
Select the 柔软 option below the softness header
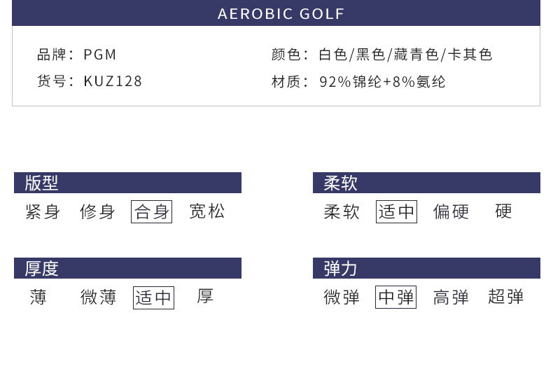click(x=342, y=211)
